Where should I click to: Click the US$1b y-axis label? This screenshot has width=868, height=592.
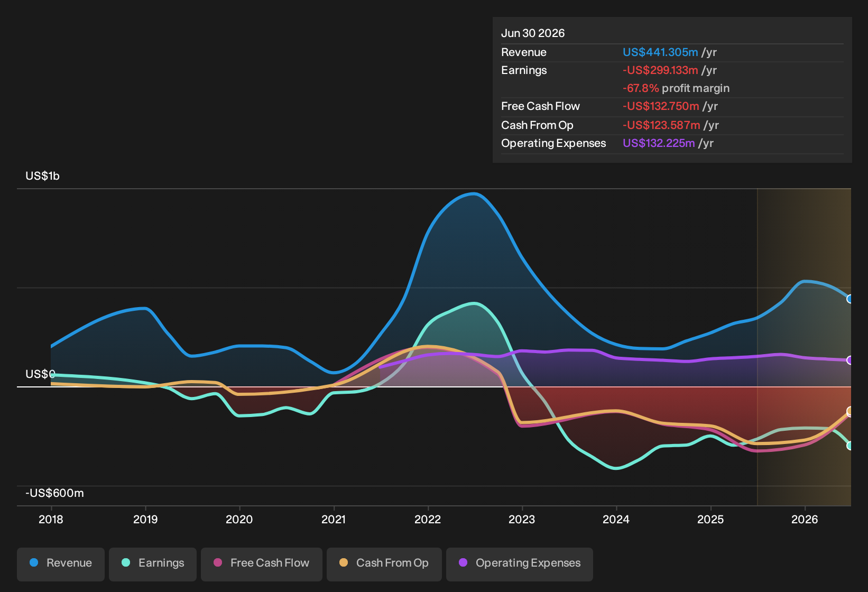pyautogui.click(x=43, y=176)
